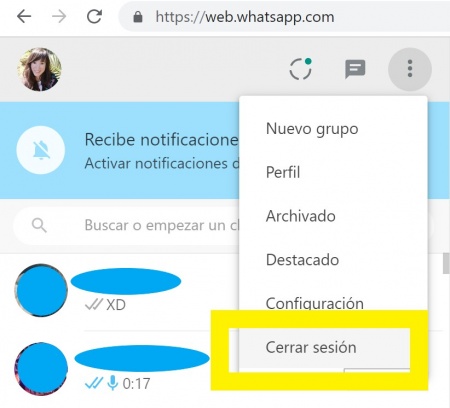Click gray double-check beside XD
The height and width of the screenshot is (408, 450).
click(x=94, y=305)
